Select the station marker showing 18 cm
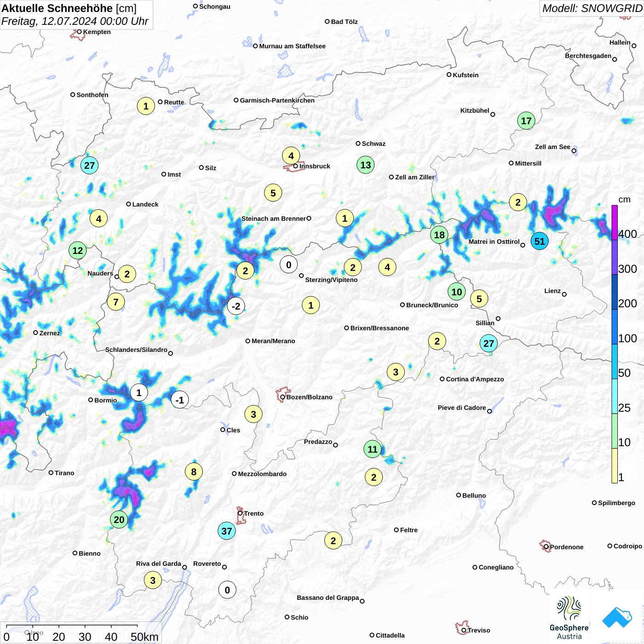Image resolution: width=644 pixels, height=644 pixels. pyautogui.click(x=440, y=235)
